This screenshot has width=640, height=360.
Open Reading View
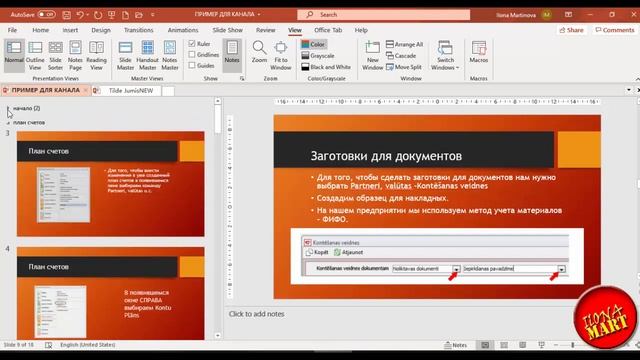click(x=96, y=56)
